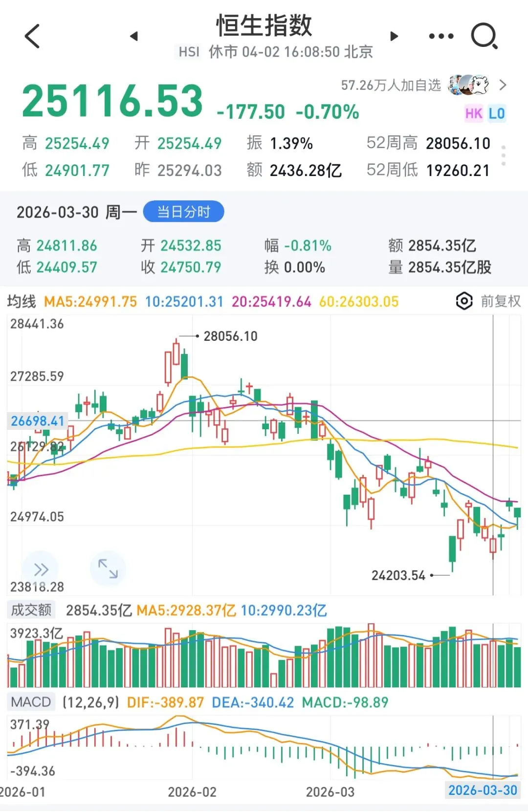528x812 pixels.
Task: Tap the crosshair price label 26698.41
Action: coord(38,421)
